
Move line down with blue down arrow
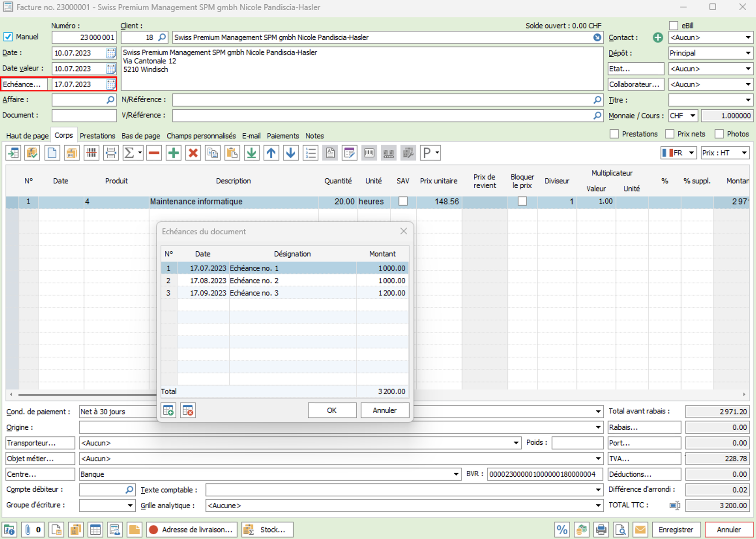(291, 153)
